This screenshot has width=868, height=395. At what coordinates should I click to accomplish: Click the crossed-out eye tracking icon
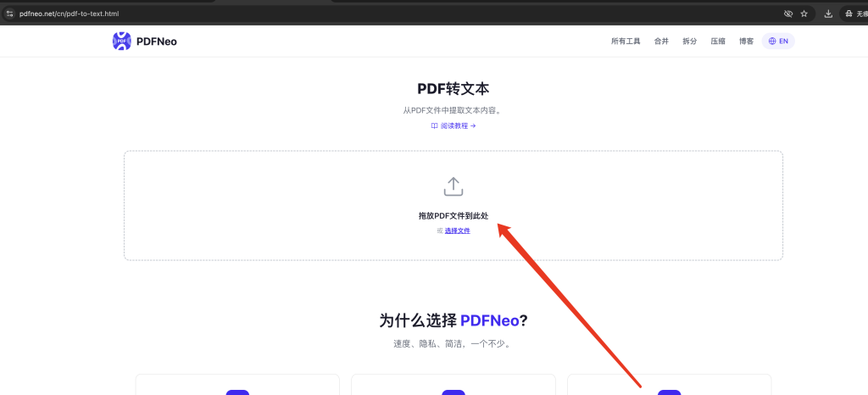tap(788, 14)
